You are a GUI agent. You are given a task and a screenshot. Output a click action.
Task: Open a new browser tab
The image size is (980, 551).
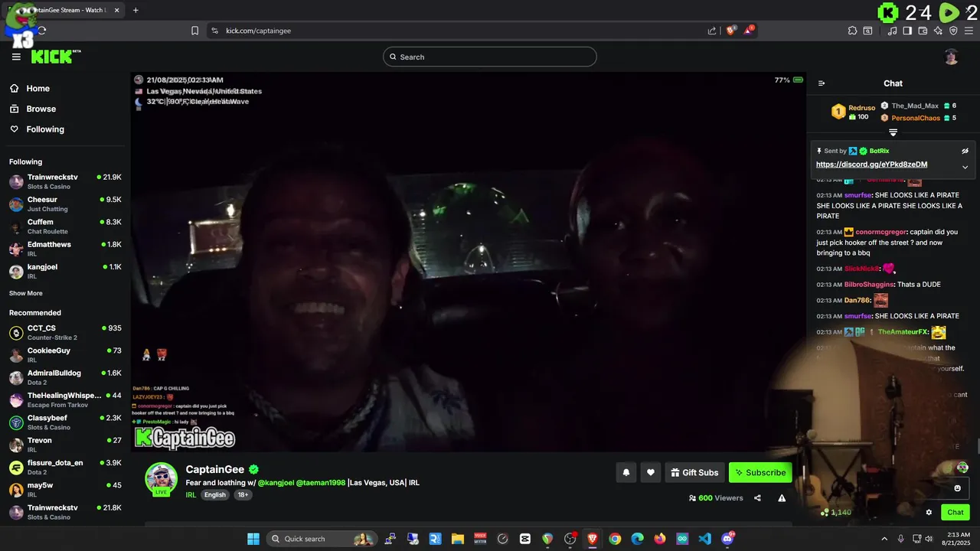(136, 10)
